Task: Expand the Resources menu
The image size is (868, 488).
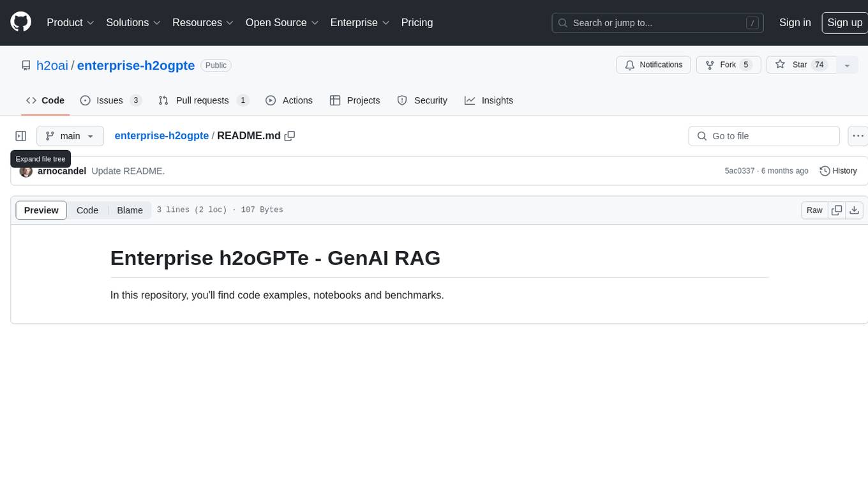Action: tap(203, 22)
